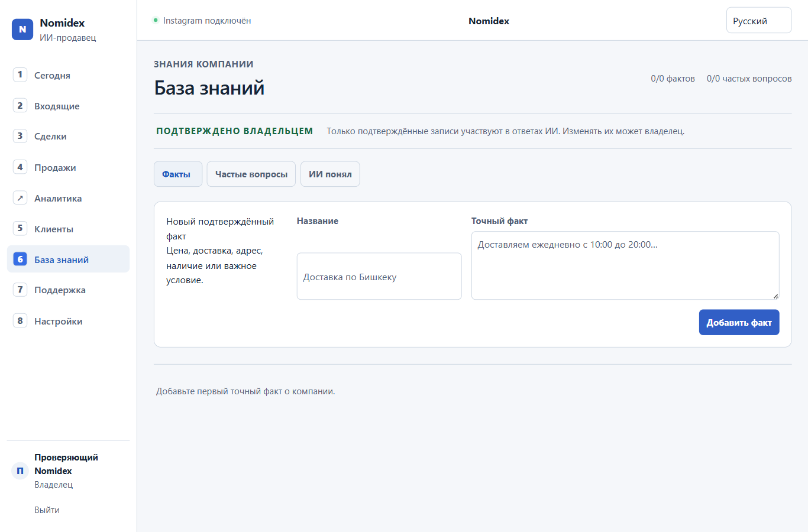Screen dimensions: 808x532
Task: Click the arrow icon beside Аналитика
Action: [x=20, y=198]
